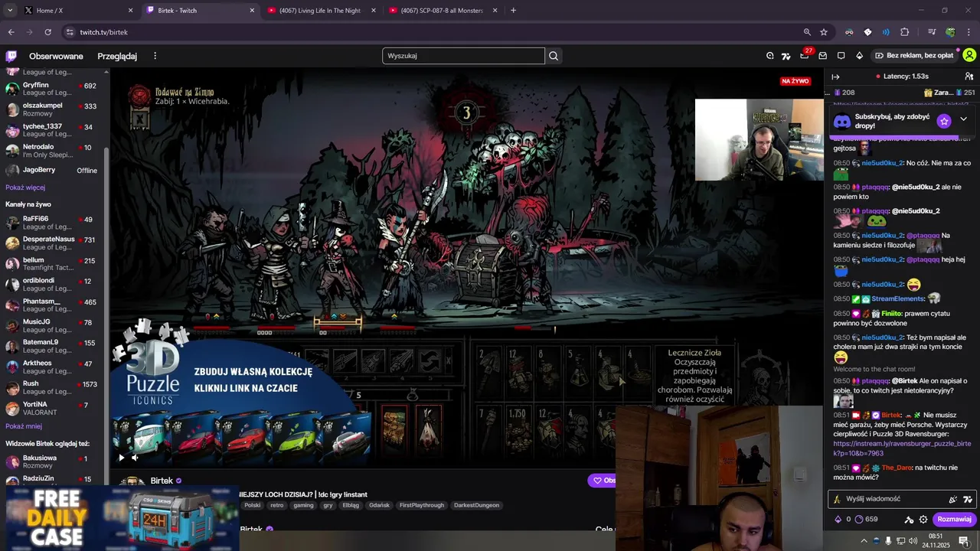Open JagoBerry offline channel in sidebar
Image resolution: width=980 pixels, height=551 pixels.
[54, 170]
